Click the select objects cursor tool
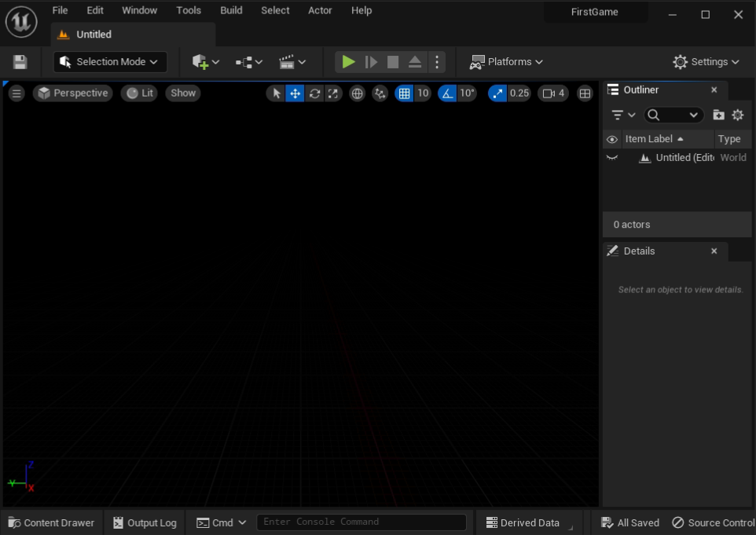This screenshot has width=756, height=535. tap(276, 93)
